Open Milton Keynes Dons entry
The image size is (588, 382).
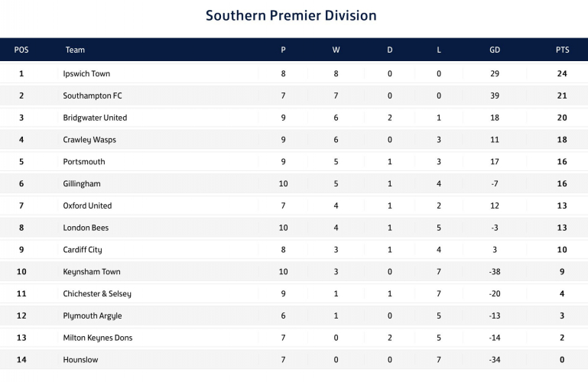(98, 338)
